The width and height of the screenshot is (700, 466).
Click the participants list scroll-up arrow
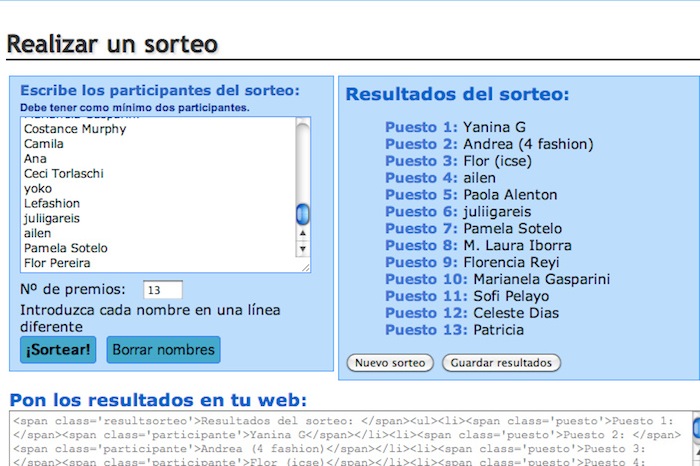tap(303, 233)
